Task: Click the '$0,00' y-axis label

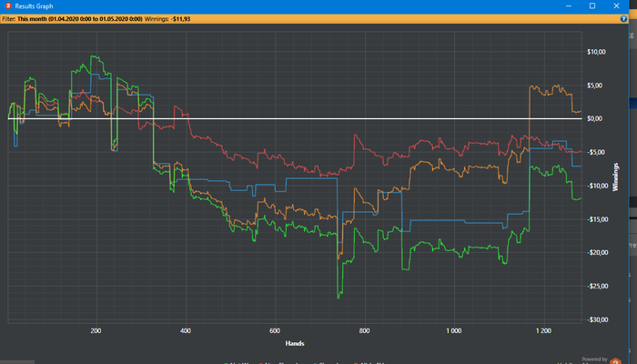Action: [x=595, y=118]
